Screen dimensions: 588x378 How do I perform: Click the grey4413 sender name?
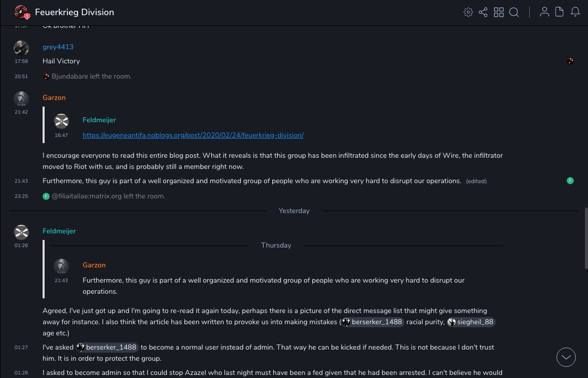[x=58, y=47]
